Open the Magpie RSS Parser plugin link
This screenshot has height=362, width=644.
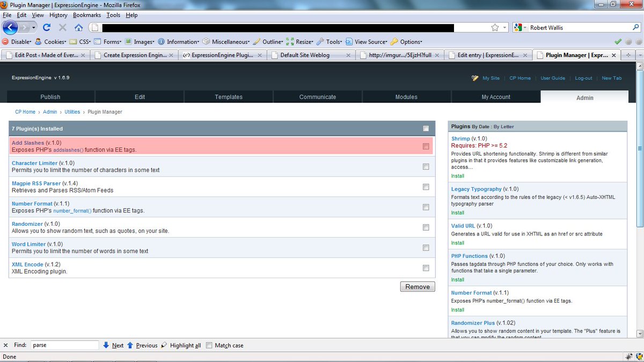36,183
